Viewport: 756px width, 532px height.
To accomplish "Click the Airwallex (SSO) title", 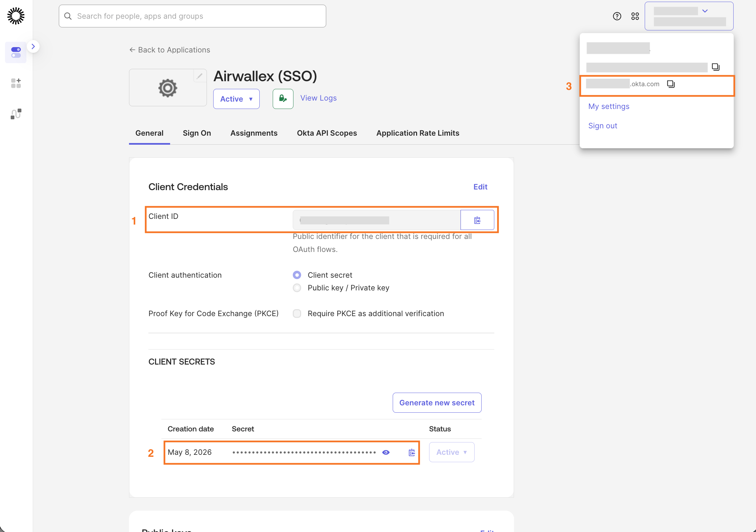I will 265,76.
